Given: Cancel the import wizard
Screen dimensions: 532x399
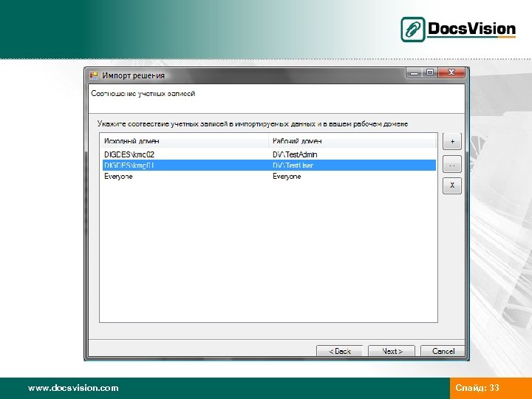Looking at the screenshot, I should pyautogui.click(x=443, y=351).
